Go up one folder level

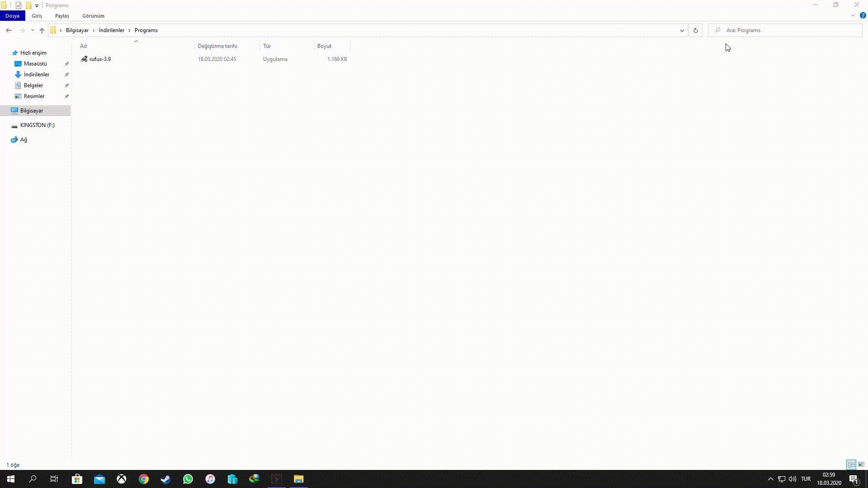pyautogui.click(x=42, y=30)
